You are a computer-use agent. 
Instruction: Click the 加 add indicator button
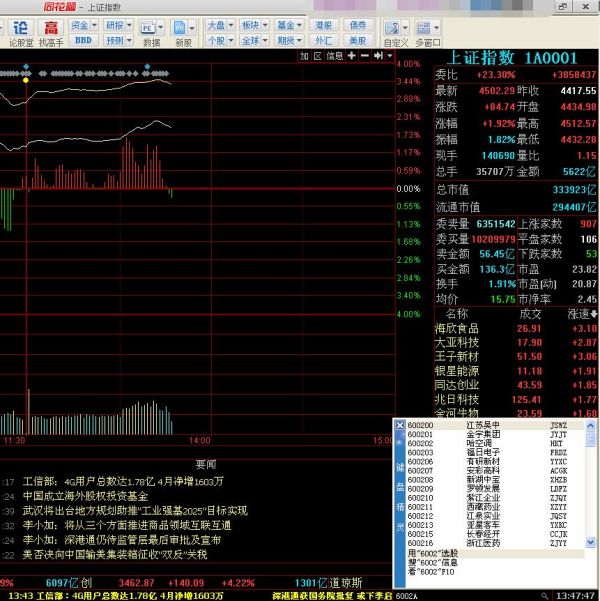[304, 56]
